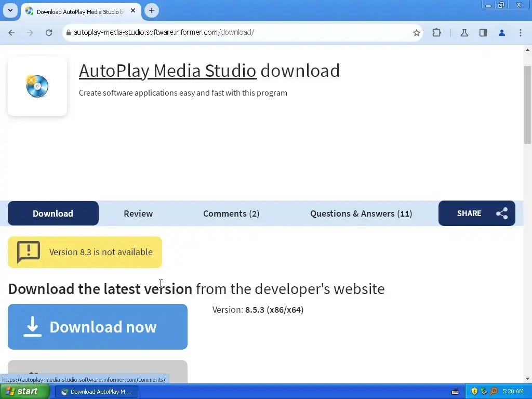The height and width of the screenshot is (399, 532).
Task: Click the taskbar clock 5:20 AM
Action: pyautogui.click(x=513, y=392)
